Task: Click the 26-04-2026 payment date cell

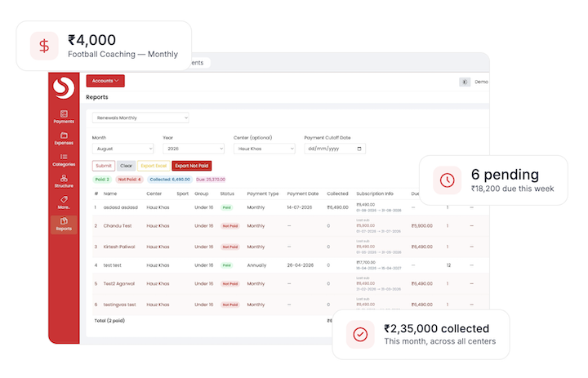Action: pos(300,265)
